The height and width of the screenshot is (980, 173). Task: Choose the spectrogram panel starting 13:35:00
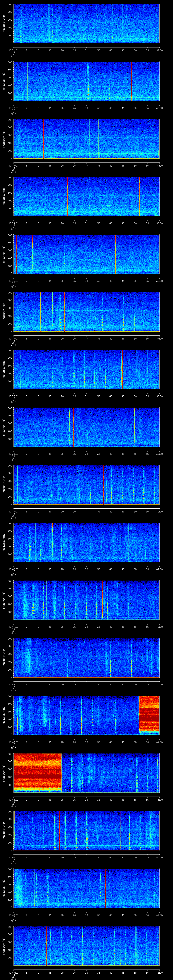pos(87,254)
